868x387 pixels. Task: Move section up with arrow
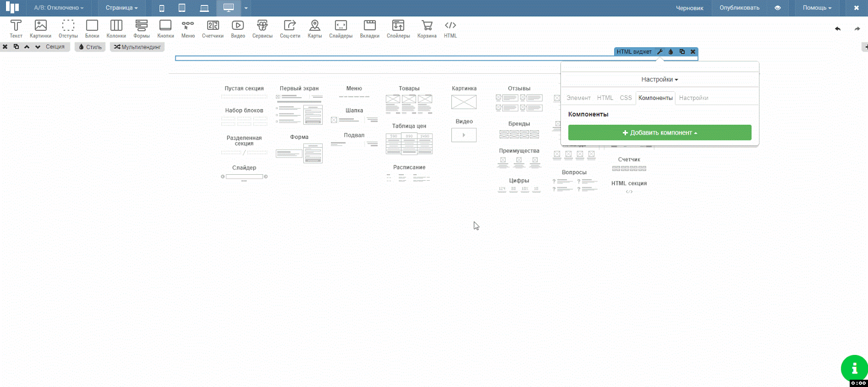click(x=27, y=47)
